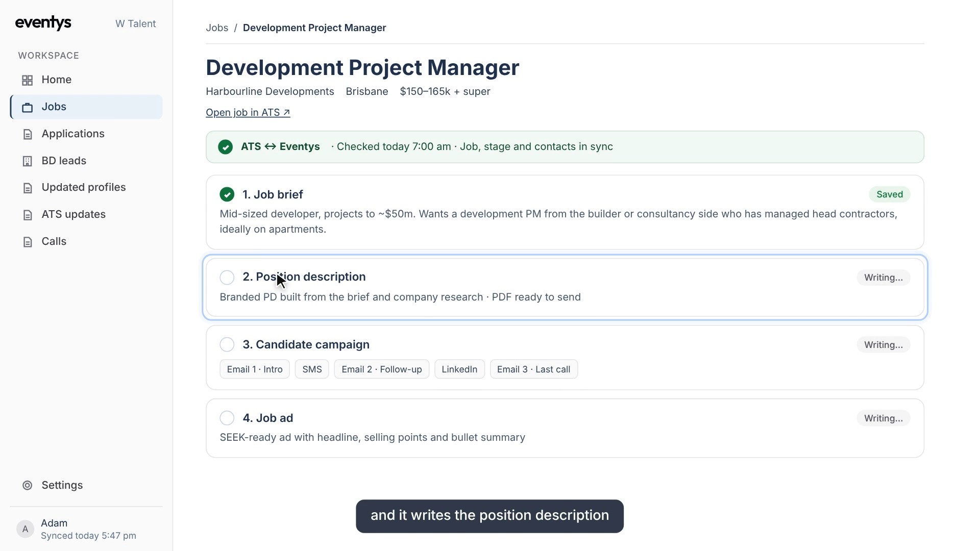Viewport: 980px width, 551px height.
Task: Click the Brisbane location text
Action: tap(367, 91)
